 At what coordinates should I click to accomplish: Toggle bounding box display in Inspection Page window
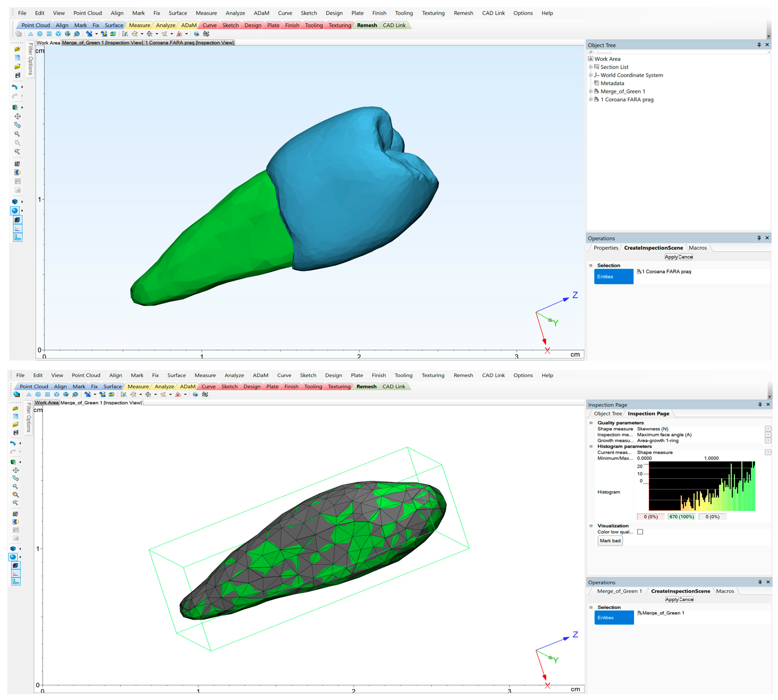pos(15,565)
